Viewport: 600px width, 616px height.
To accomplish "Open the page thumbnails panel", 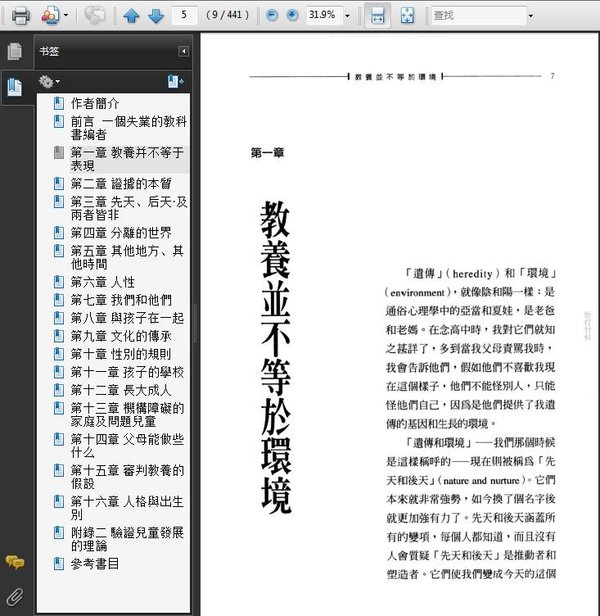I will [x=15, y=51].
